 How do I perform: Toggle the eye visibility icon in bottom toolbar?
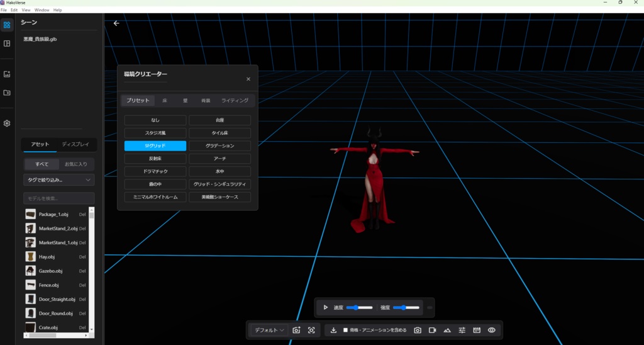point(492,330)
